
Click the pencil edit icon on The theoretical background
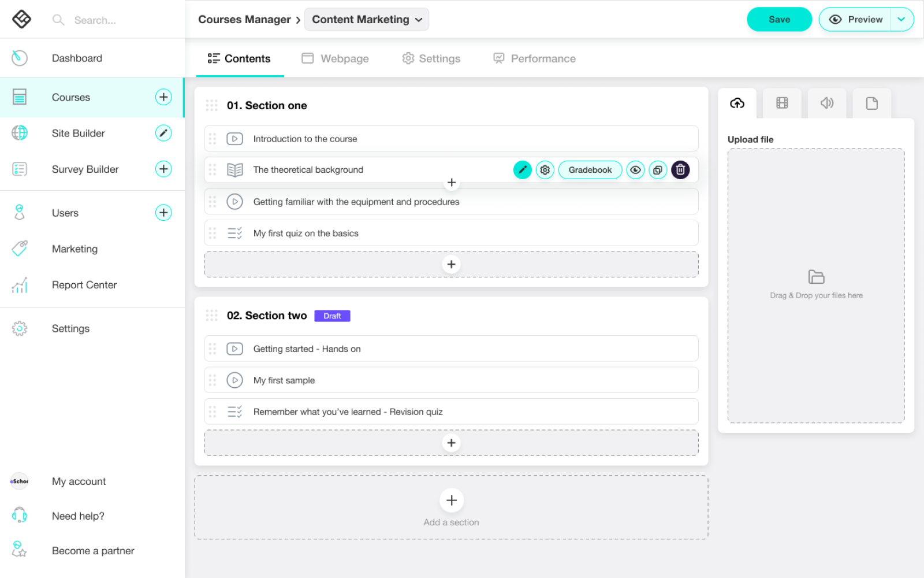click(x=522, y=170)
